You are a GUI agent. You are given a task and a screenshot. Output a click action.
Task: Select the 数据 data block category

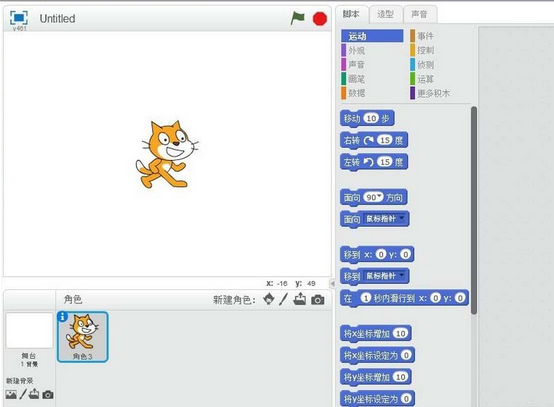click(x=353, y=93)
